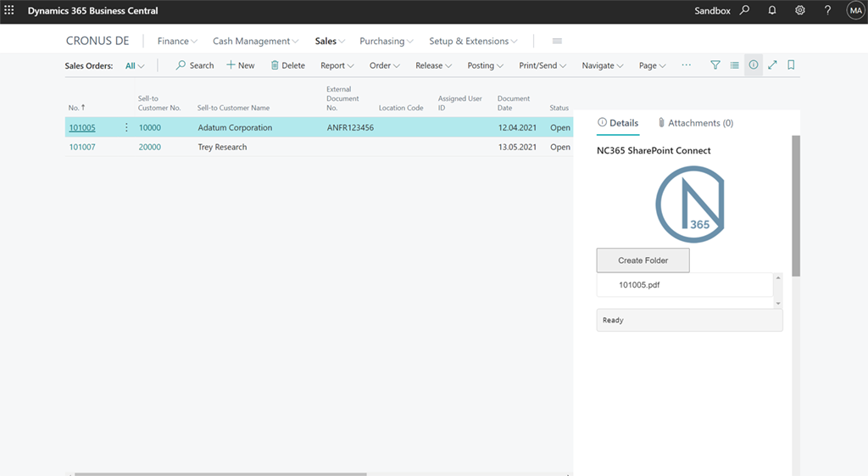Open the Purchasing menu
The image size is (868, 476).
[x=387, y=41]
